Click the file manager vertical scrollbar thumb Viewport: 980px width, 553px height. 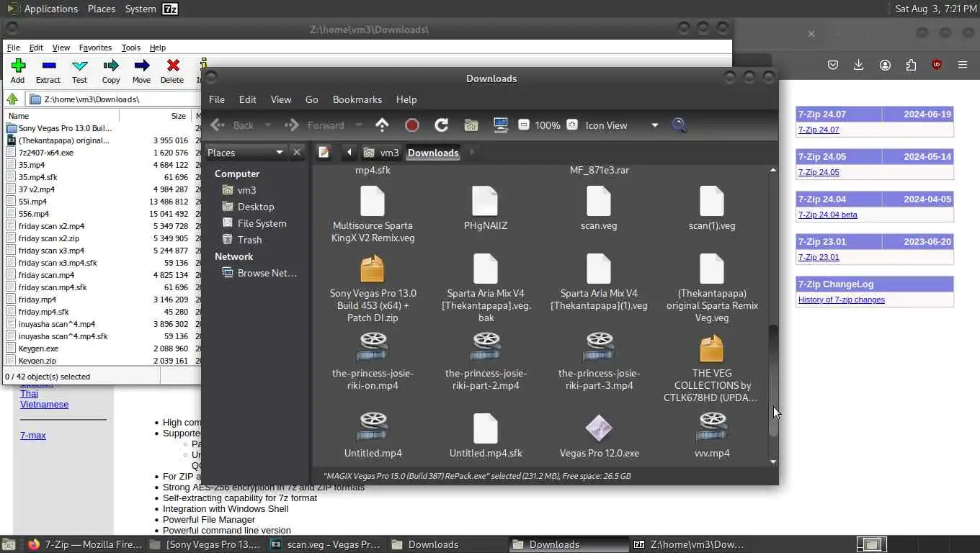(x=773, y=379)
